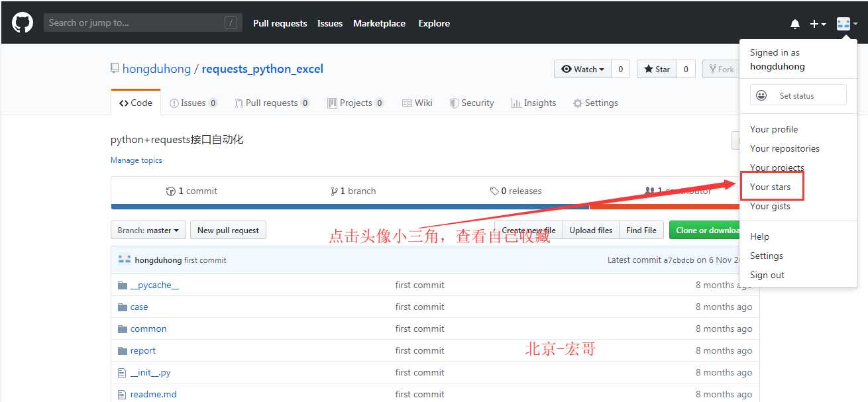The image size is (868, 402).
Task: Switch to the repository Issues tab
Action: [x=193, y=103]
